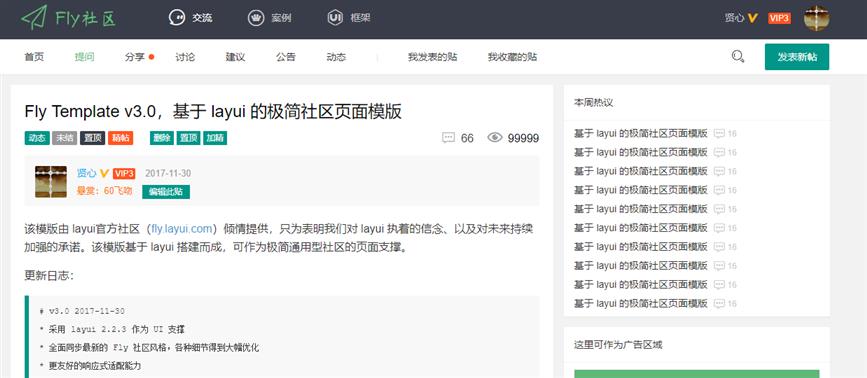The image size is (867, 378).
Task: Open the first hot discussion entry in 本周热议
Action: click(x=641, y=133)
